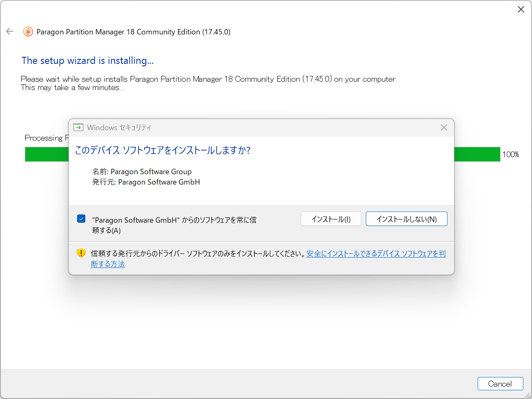
Task: Click the Windows セキュリティ dialog icon
Action: [78, 127]
